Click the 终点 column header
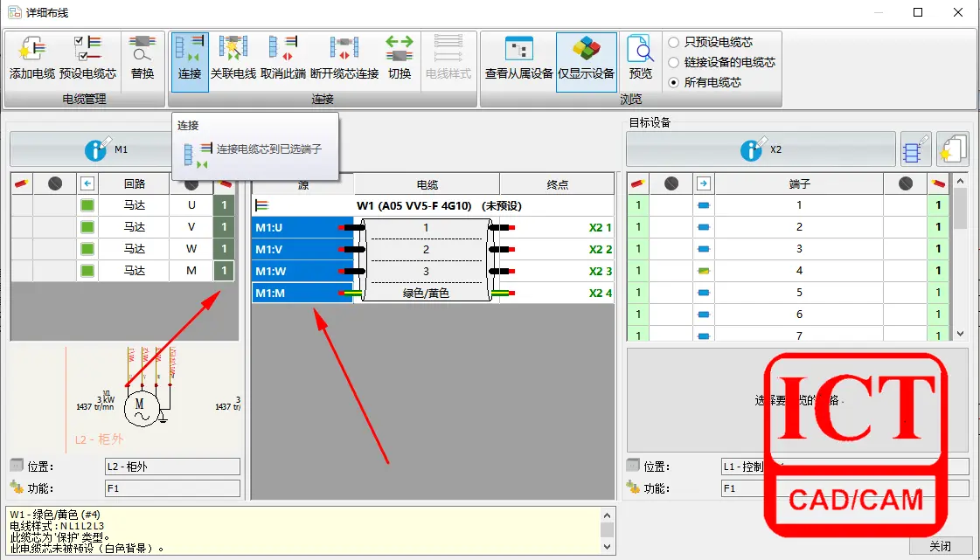Screen dimensions: 980x560 click(x=557, y=185)
